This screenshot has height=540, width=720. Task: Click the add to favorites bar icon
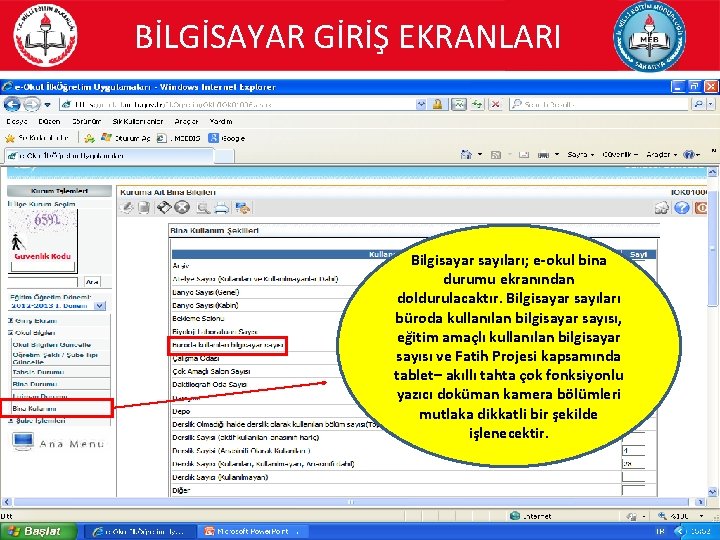pos(90,138)
